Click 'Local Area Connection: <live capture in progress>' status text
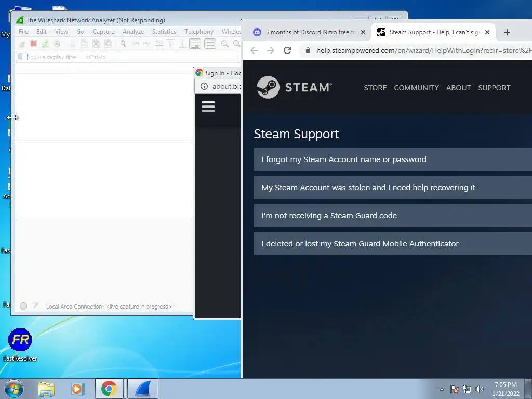The width and height of the screenshot is (532, 399). click(109, 307)
